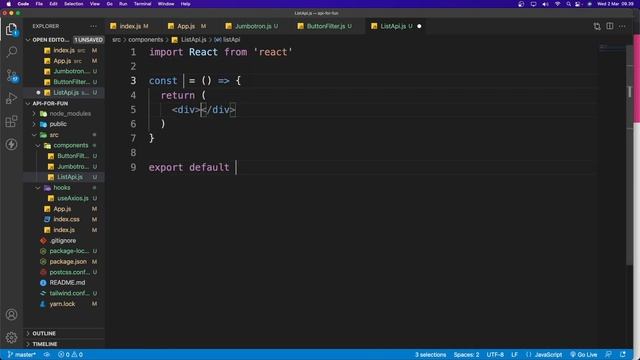
Task: Switch to the ButtonFilter.js tab
Action: pyautogui.click(x=326, y=26)
